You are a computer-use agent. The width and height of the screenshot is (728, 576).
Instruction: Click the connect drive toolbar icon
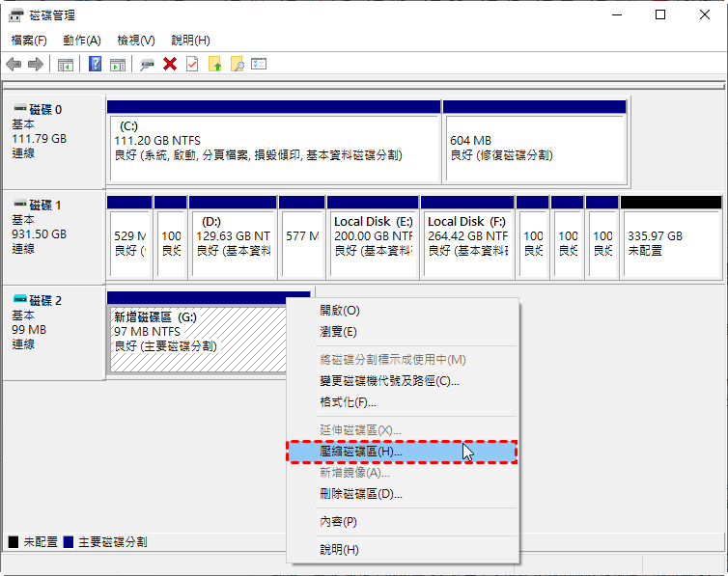(147, 65)
